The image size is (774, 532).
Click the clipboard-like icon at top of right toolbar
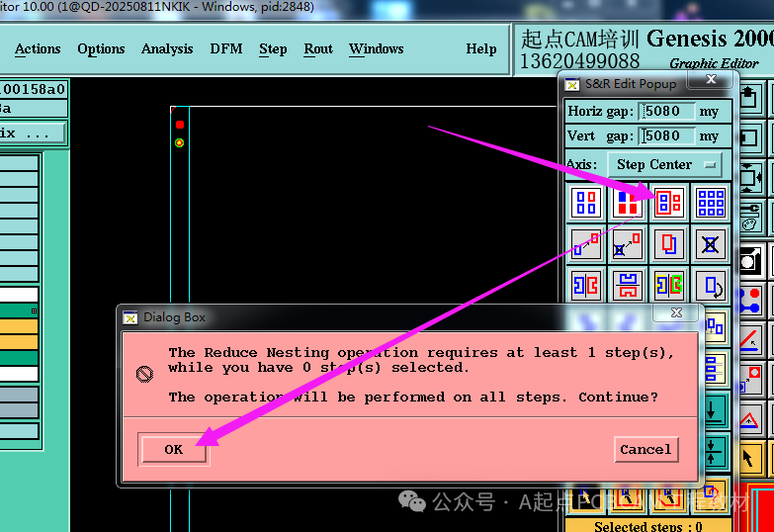pyautogui.click(x=750, y=98)
